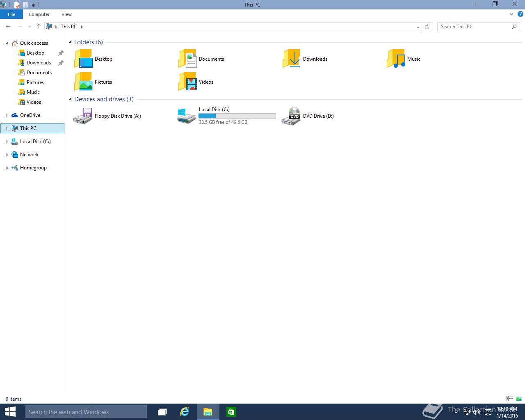Click the Videos folder icon in Folders
The width and height of the screenshot is (525, 420).
click(187, 82)
